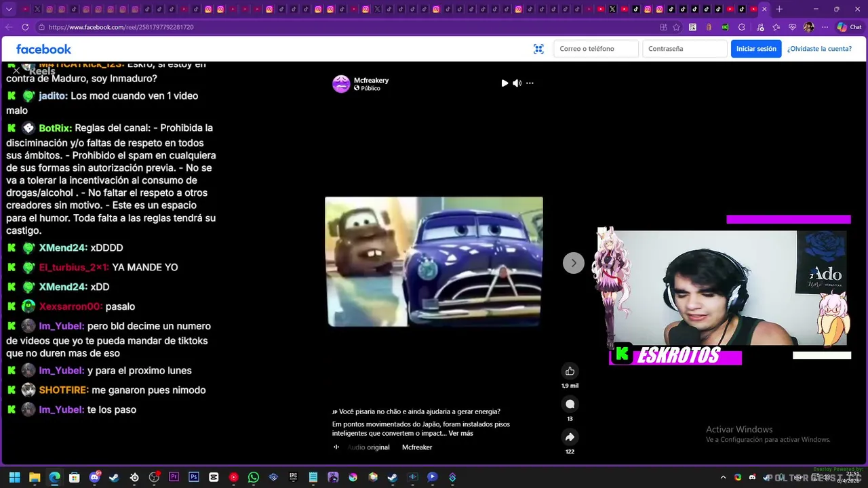This screenshot has height=488, width=868.
Task: Like the reel with thumbs-up button
Action: click(x=570, y=371)
